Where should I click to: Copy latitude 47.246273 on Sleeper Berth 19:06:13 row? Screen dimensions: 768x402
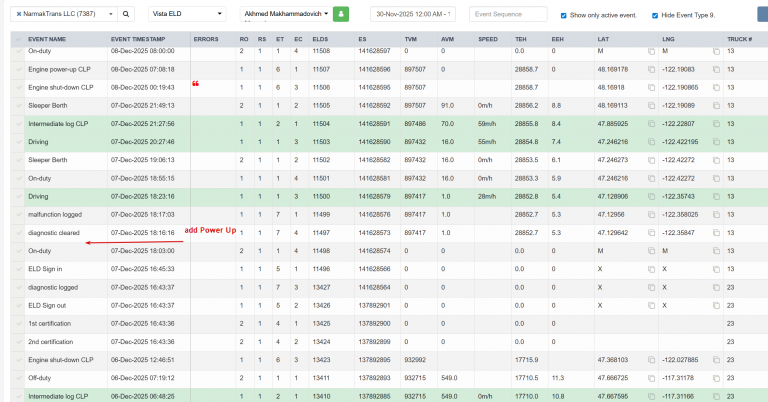coord(651,160)
